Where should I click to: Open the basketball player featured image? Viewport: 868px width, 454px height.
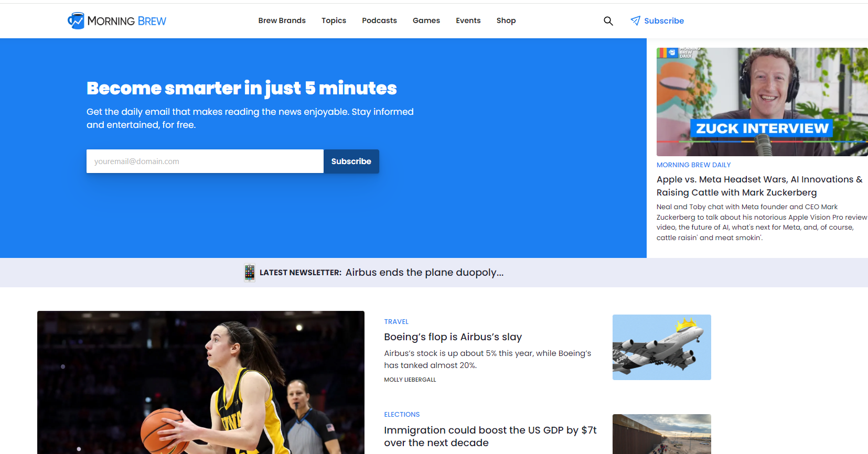pos(201,382)
